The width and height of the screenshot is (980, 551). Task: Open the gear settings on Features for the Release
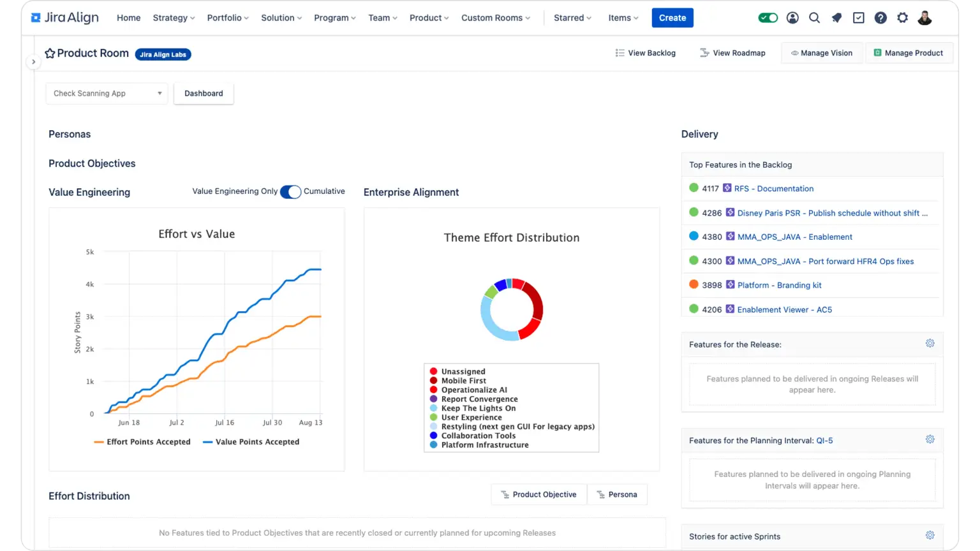point(930,343)
